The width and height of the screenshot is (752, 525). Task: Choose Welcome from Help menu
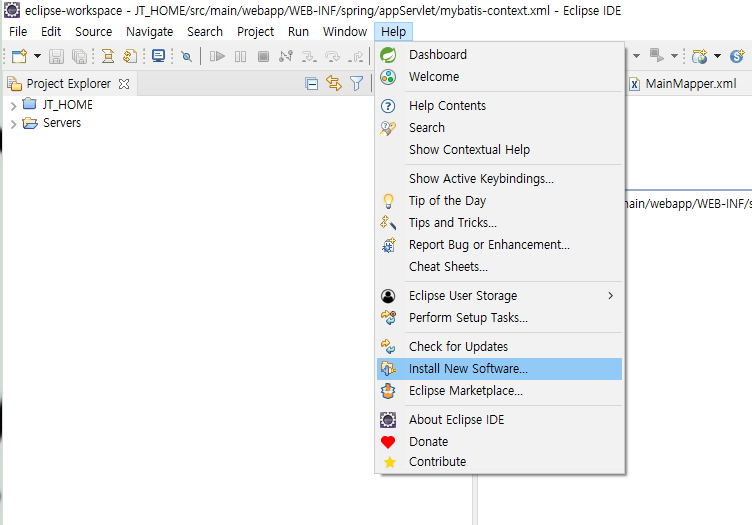tap(499, 77)
